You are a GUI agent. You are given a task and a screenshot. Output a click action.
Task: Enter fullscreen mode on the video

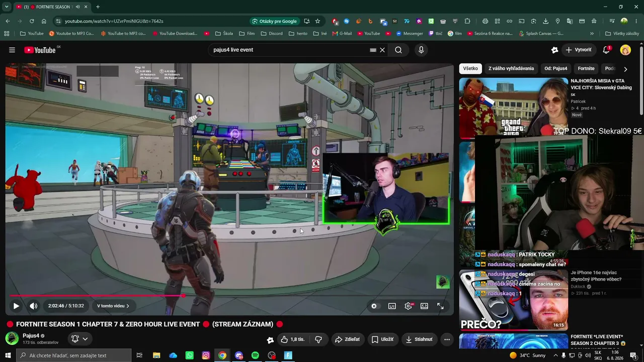pos(440,306)
